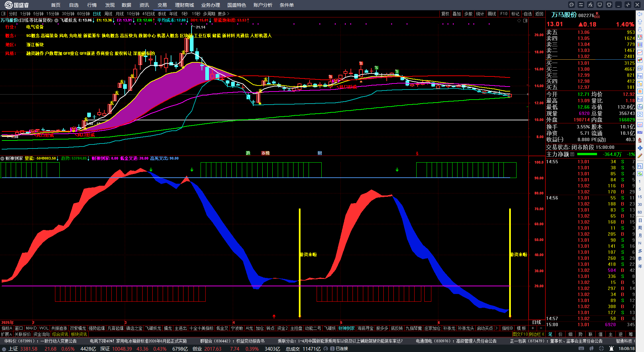Click the FS icon in right sidebar
This screenshot has width=644, height=352.
(640, 166)
